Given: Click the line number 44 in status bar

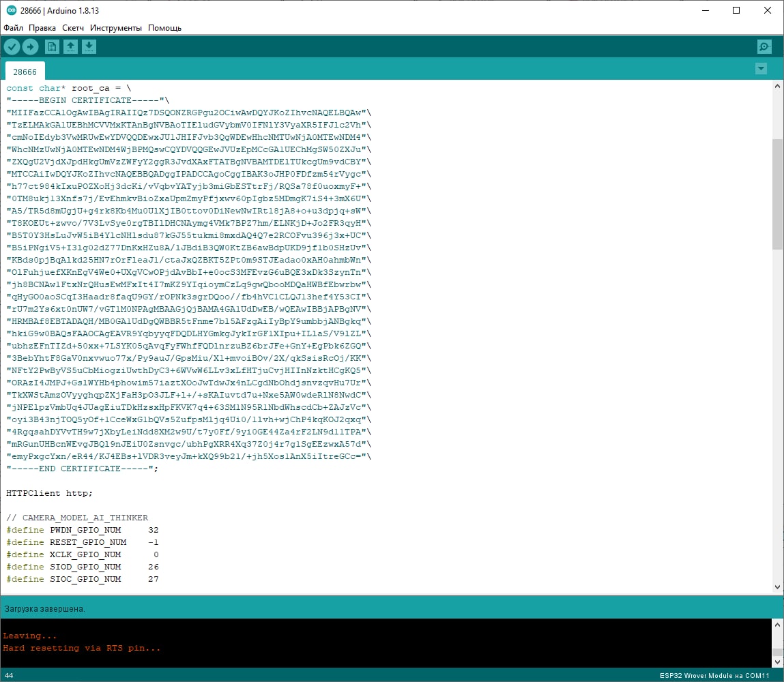Looking at the screenshot, I should (9, 675).
